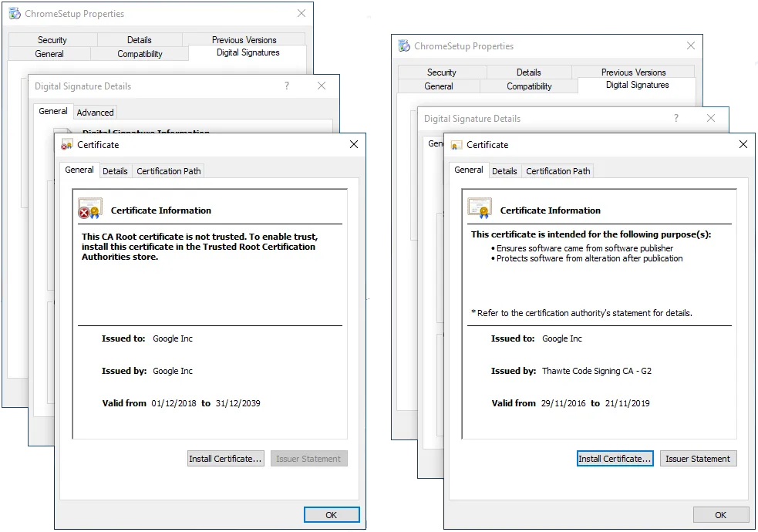The image size is (758, 532).
Task: Click the Issuer Statement button on right Certificate dialog
Action: 698,458
